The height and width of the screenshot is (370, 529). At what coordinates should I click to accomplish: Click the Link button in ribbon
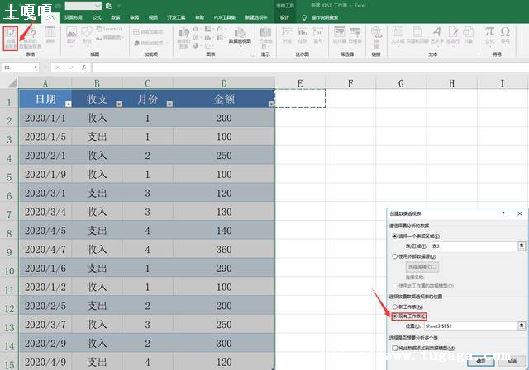[x=377, y=38]
